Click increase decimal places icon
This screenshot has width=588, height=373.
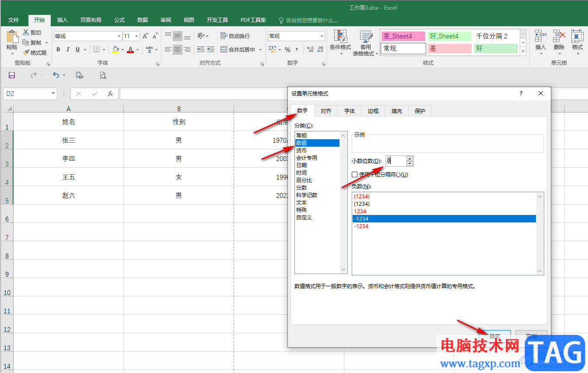[310, 49]
